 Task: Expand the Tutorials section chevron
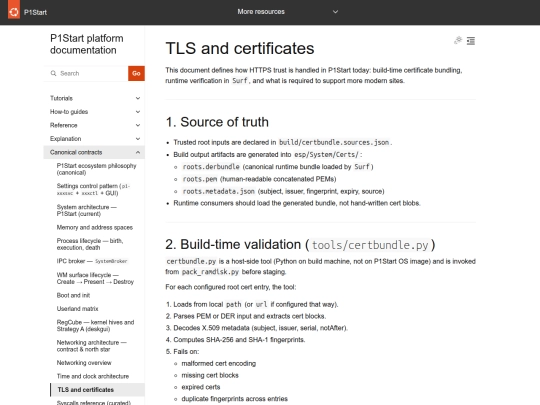tap(138, 98)
